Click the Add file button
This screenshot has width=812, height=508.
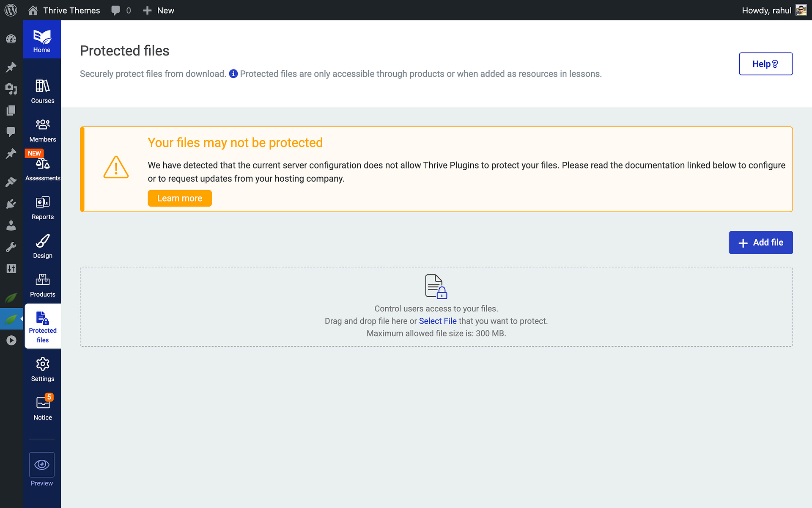point(760,243)
